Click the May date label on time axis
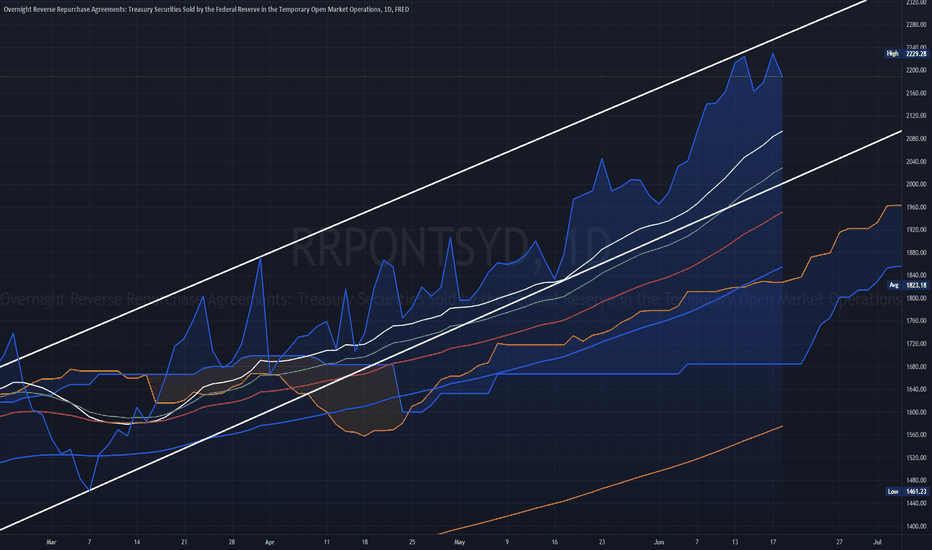This screenshot has height=550, width=932. (459, 542)
